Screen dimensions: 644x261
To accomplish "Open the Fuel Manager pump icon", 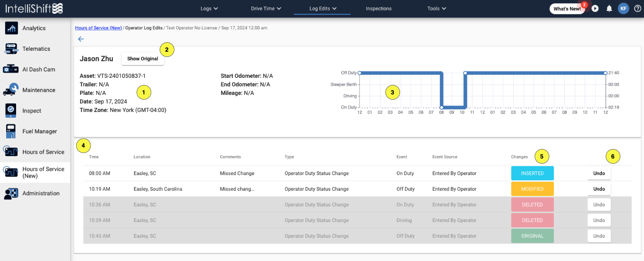I will pyautogui.click(x=11, y=131).
